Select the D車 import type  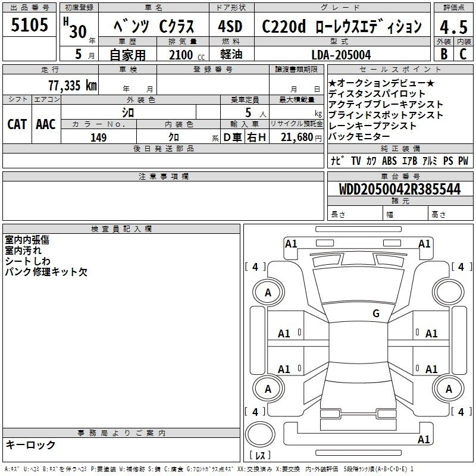tap(233, 137)
